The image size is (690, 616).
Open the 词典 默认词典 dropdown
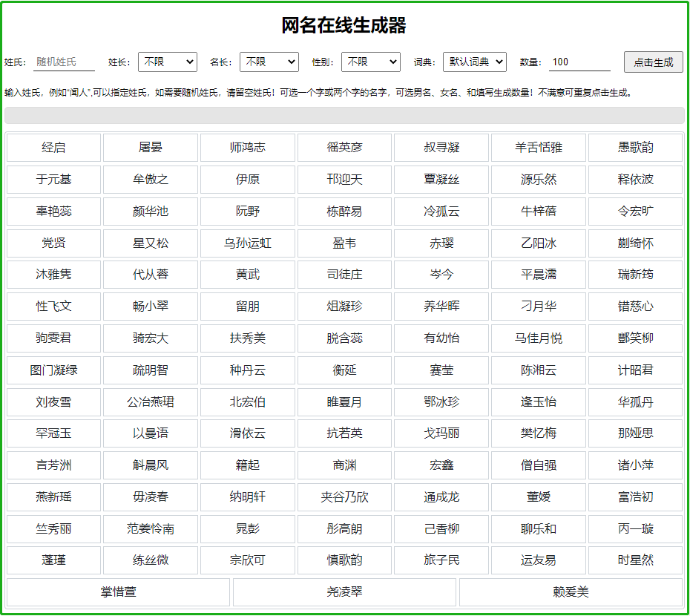(474, 62)
